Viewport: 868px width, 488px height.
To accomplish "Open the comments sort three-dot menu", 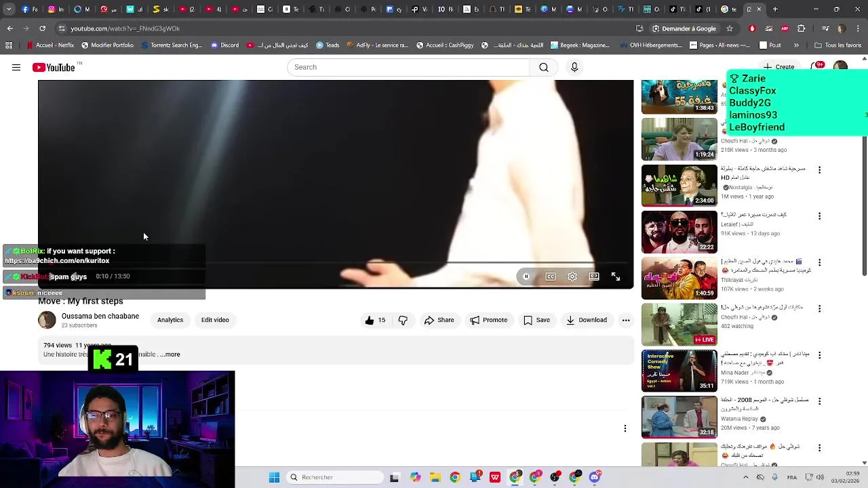I will pos(625,428).
